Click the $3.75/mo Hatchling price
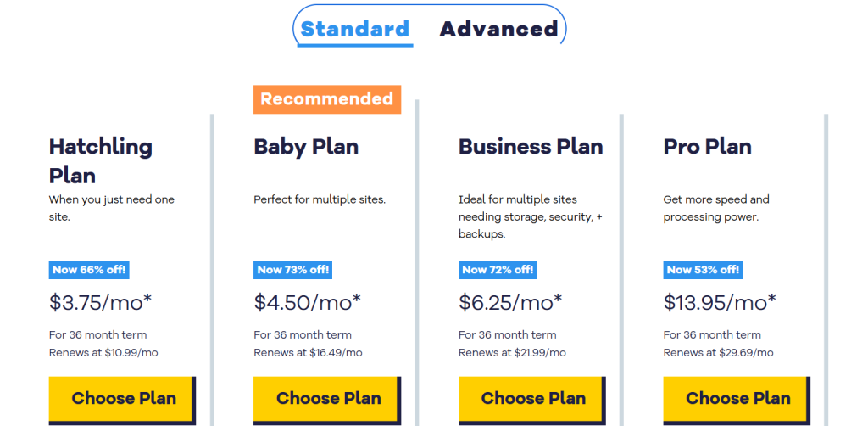The width and height of the screenshot is (868, 426). [x=101, y=302]
